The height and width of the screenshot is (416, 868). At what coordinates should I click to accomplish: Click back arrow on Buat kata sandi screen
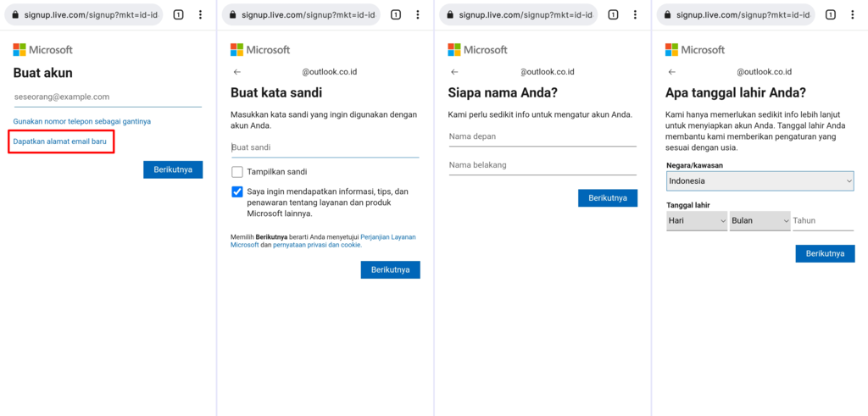click(x=237, y=73)
